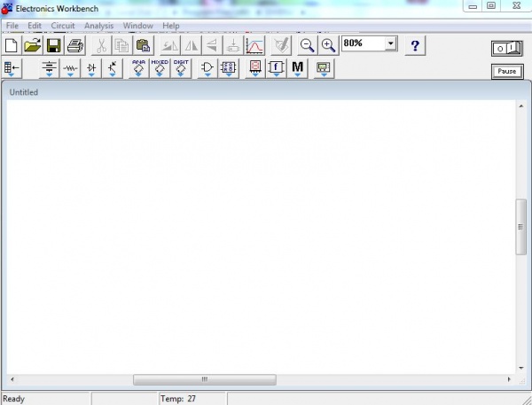Open the Circuit menu
This screenshot has width=532, height=405.
click(x=63, y=26)
